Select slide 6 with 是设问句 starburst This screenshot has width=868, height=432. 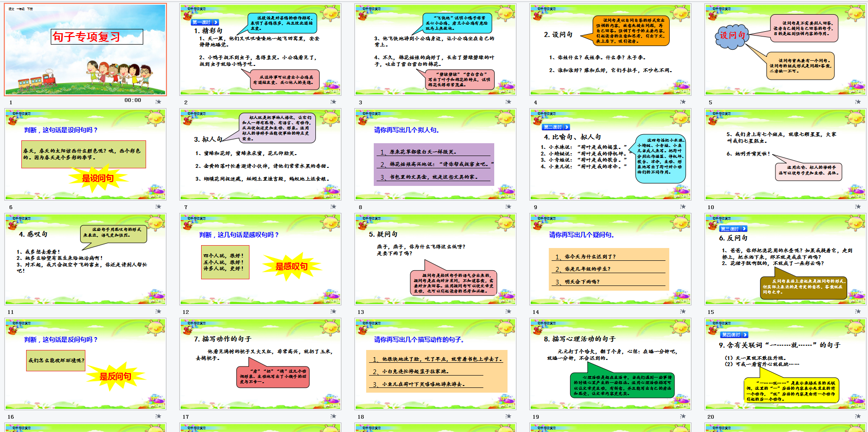[x=86, y=154]
